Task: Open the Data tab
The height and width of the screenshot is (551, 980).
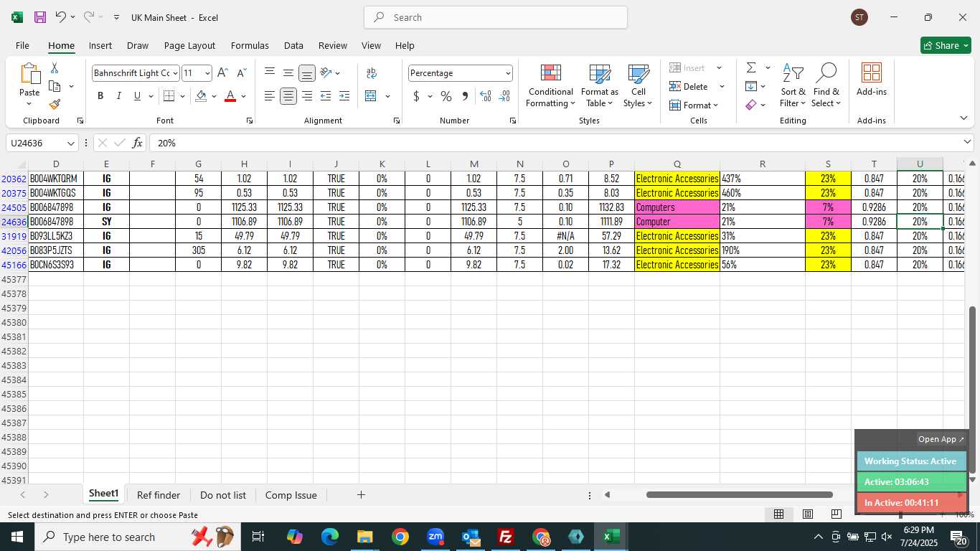Action: click(293, 45)
